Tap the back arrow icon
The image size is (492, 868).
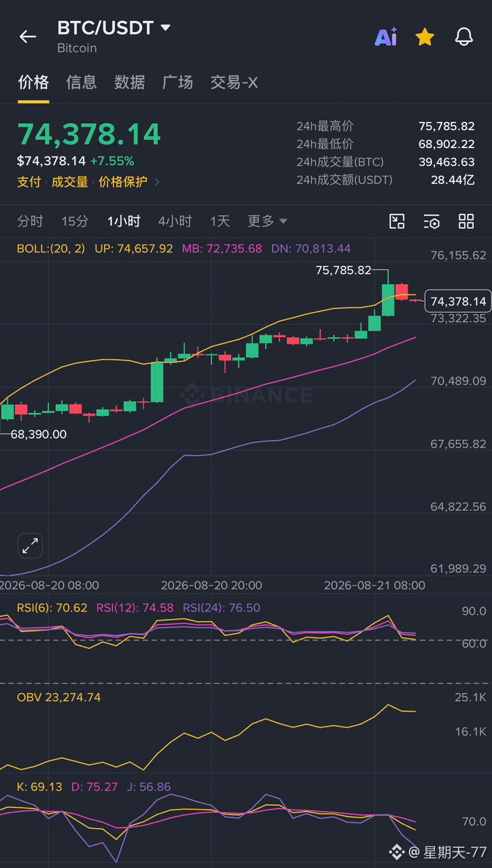tap(28, 37)
